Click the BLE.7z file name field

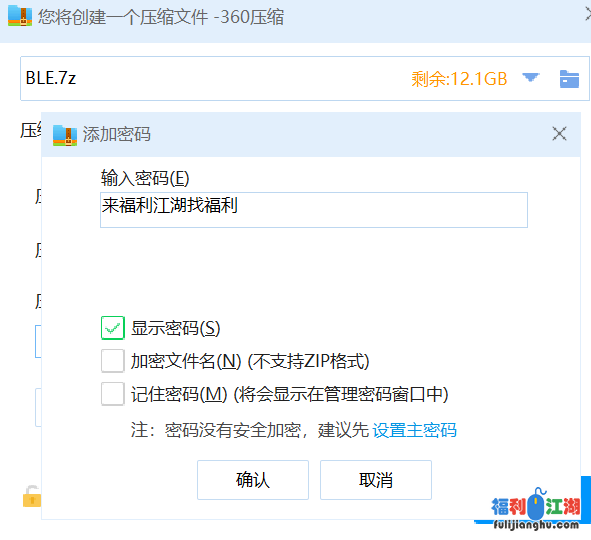click(211, 78)
